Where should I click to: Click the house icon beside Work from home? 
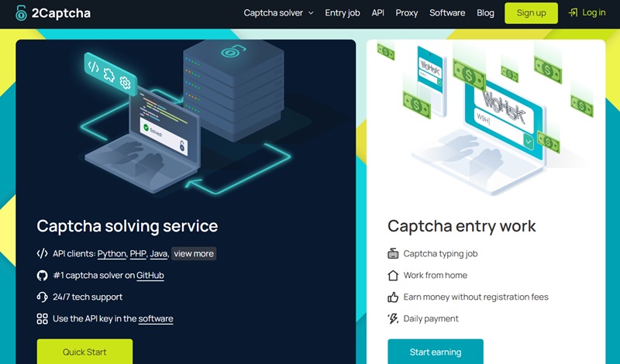pos(393,276)
